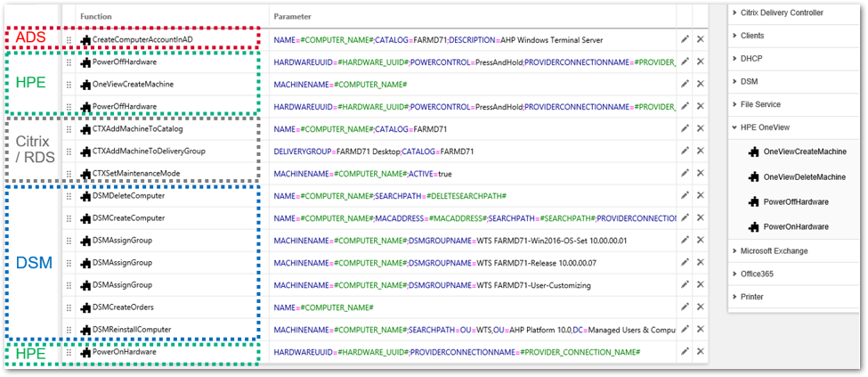This screenshot has width=868, height=377.
Task: Delete the PowerOnHardware row in the table
Action: [x=701, y=351]
